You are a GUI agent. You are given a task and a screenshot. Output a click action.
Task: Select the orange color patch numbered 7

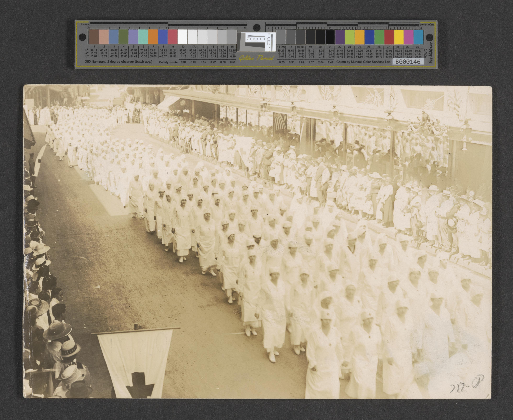click(x=153, y=37)
